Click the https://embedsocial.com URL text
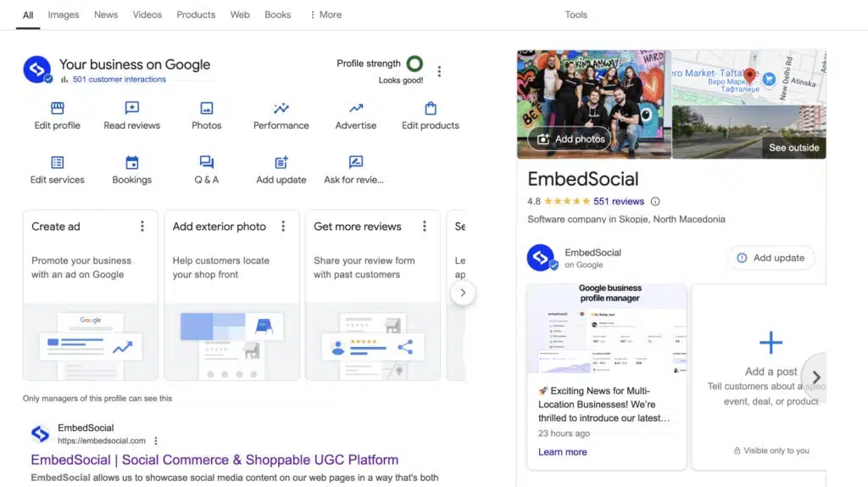 (102, 441)
